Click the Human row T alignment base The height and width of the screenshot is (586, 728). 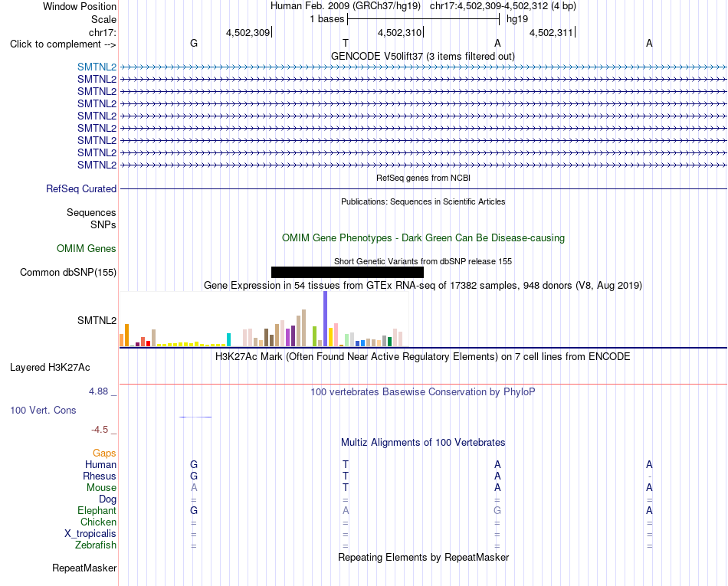pos(346,464)
